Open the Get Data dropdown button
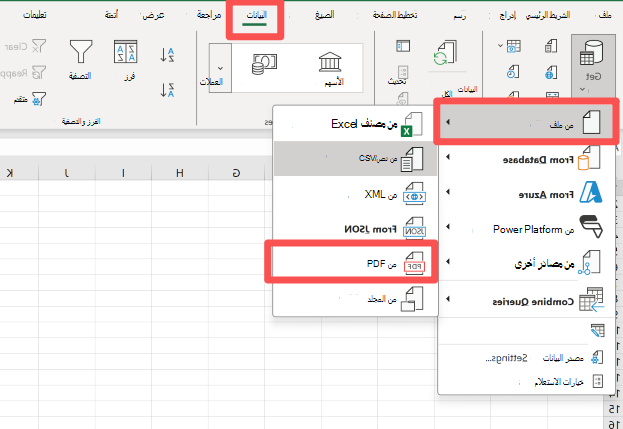 point(593,66)
